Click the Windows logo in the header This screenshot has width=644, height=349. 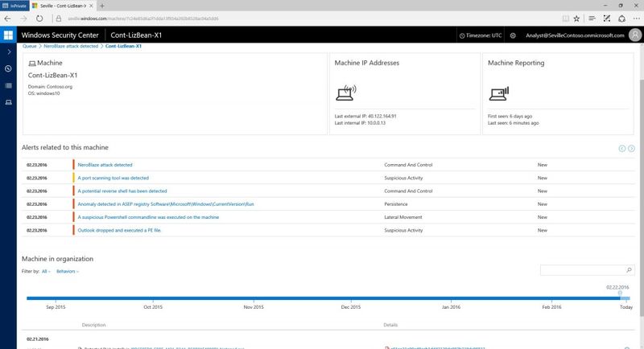click(8, 35)
